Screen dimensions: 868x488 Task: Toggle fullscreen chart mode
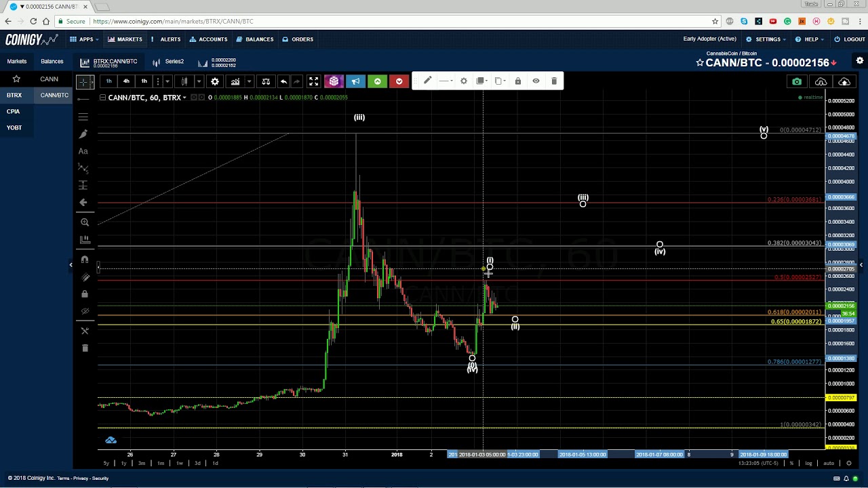[x=313, y=81]
